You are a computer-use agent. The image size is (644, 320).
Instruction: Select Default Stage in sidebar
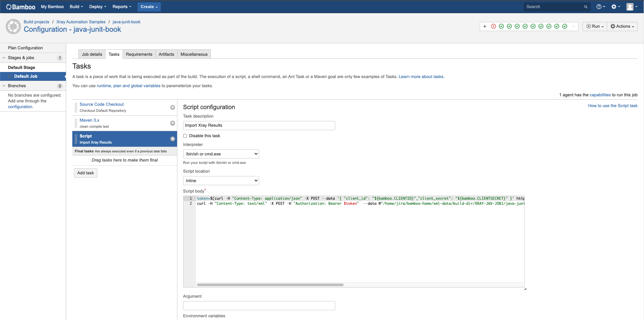coord(21,68)
